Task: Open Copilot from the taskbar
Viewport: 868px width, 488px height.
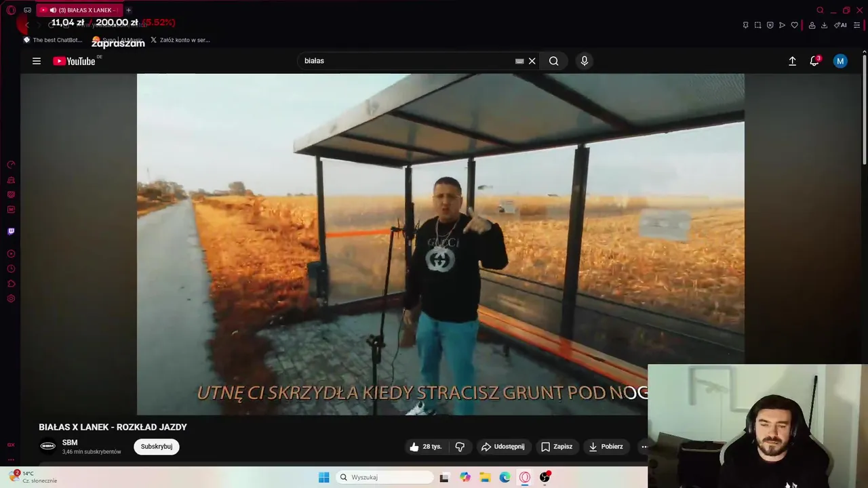Action: click(465, 477)
